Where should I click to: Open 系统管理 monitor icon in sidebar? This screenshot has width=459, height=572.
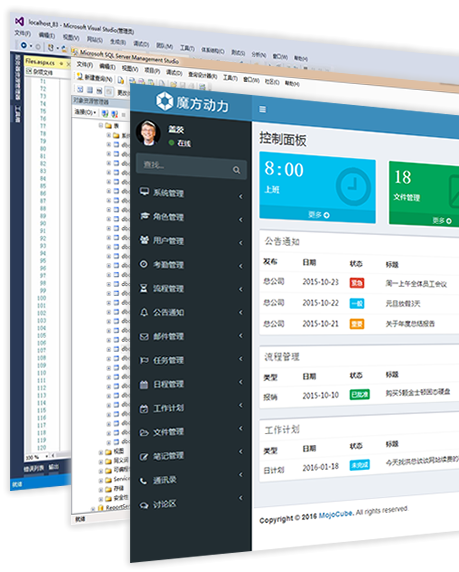pos(144,192)
